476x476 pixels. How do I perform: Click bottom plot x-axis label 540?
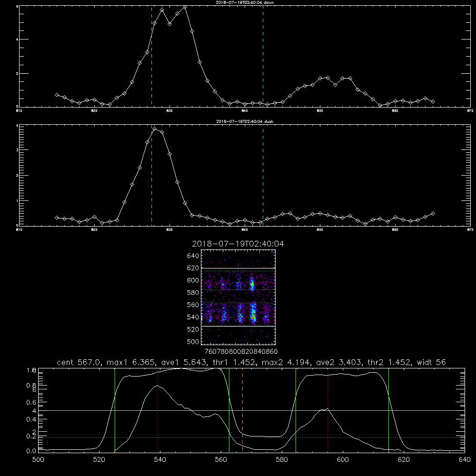coord(160,460)
